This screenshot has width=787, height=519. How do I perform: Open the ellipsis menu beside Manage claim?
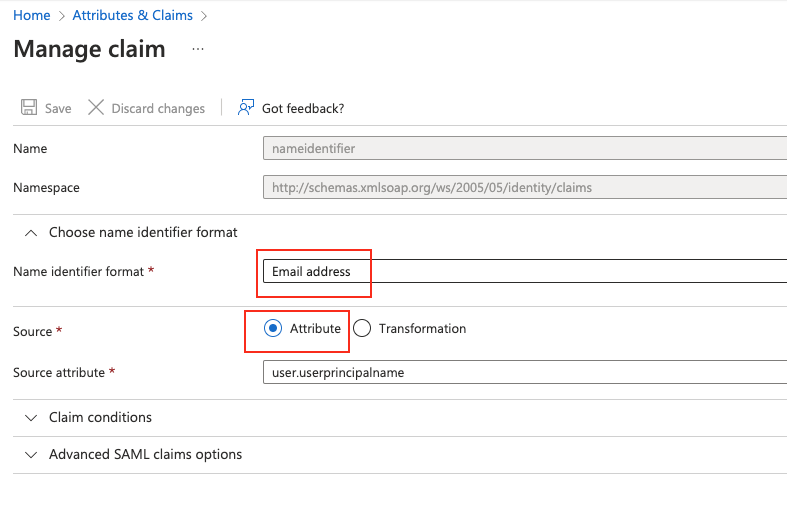tap(198, 49)
